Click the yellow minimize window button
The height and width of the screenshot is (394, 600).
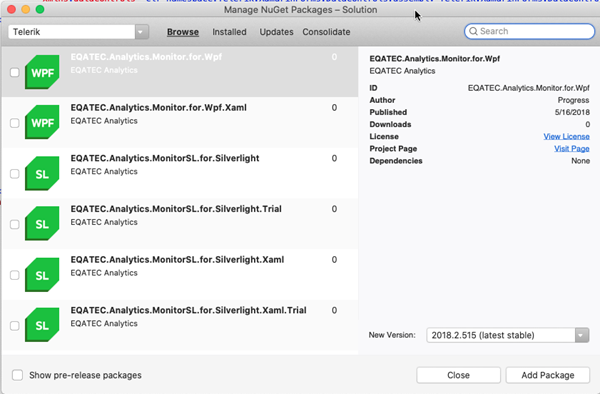tap(26, 9)
